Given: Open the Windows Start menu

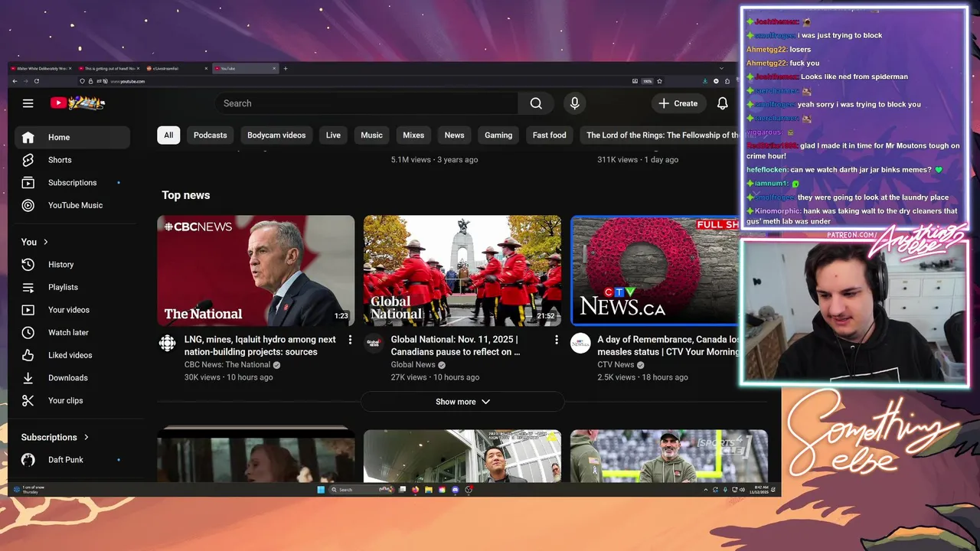Looking at the screenshot, I should tap(320, 490).
